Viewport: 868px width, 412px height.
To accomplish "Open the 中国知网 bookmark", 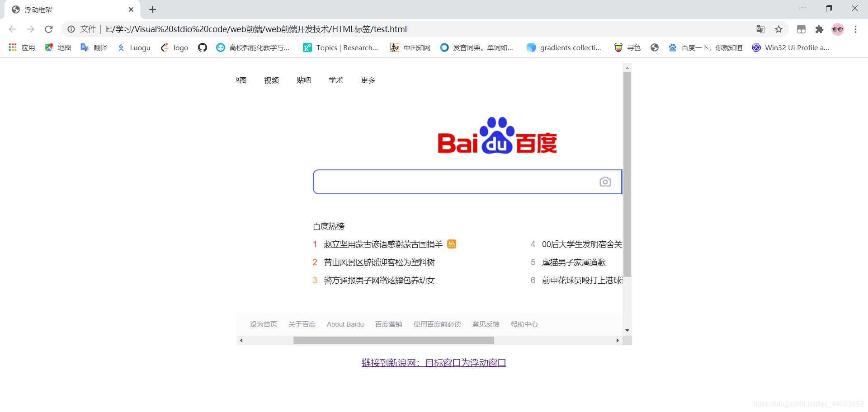I will [x=410, y=47].
